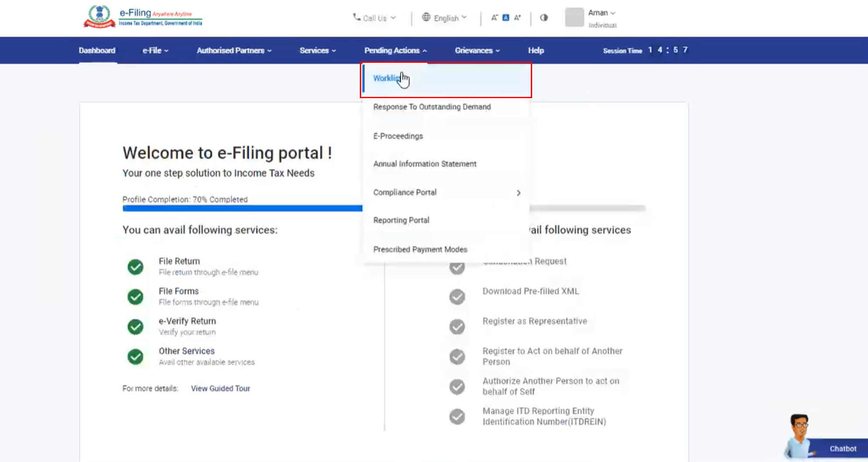The image size is (868, 462).
Task: Select Worklist from Pending Actions menu
Action: pos(386,79)
